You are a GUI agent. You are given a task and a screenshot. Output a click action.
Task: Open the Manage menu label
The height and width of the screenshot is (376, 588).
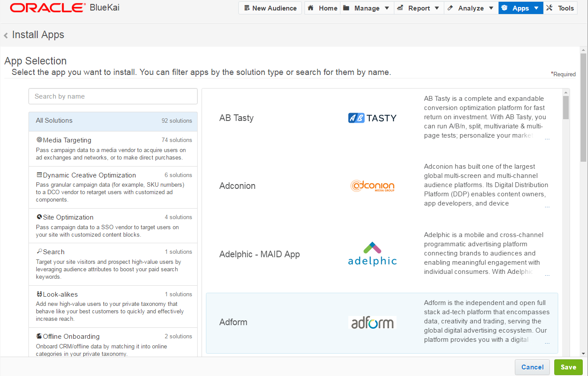(x=367, y=8)
